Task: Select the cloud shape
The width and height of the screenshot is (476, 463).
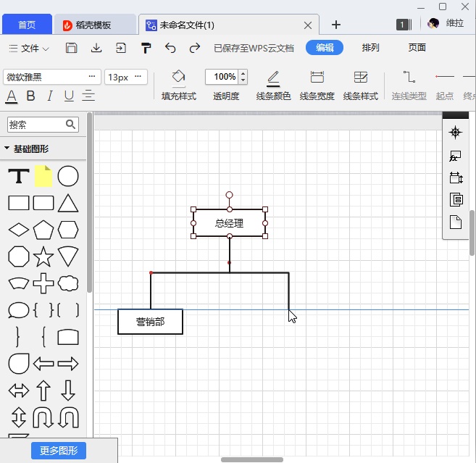Action: point(68,283)
